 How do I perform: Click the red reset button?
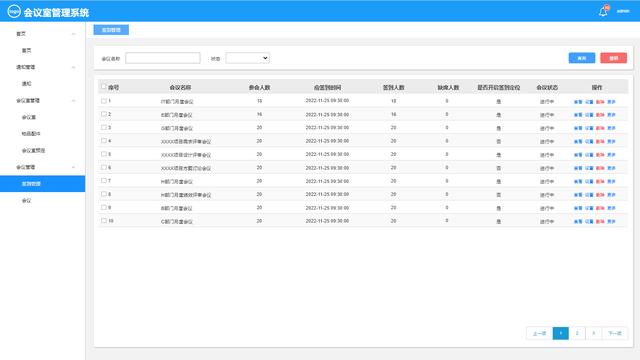click(613, 58)
